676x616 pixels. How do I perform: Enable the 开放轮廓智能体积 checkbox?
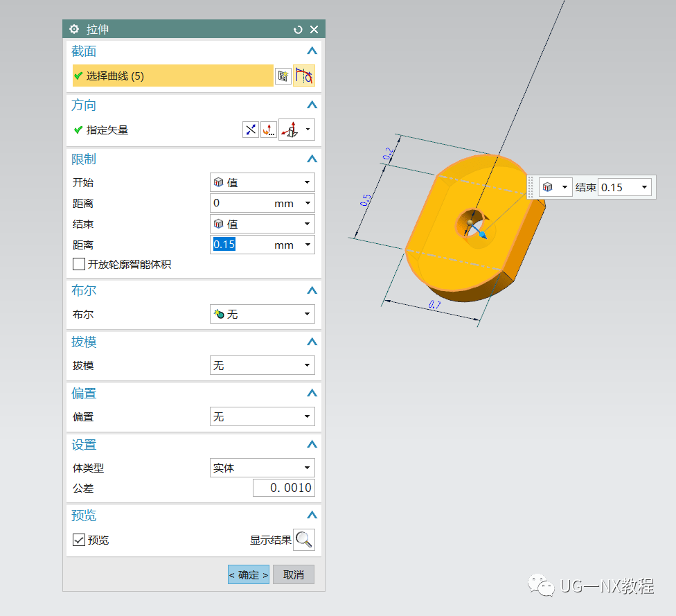79,264
